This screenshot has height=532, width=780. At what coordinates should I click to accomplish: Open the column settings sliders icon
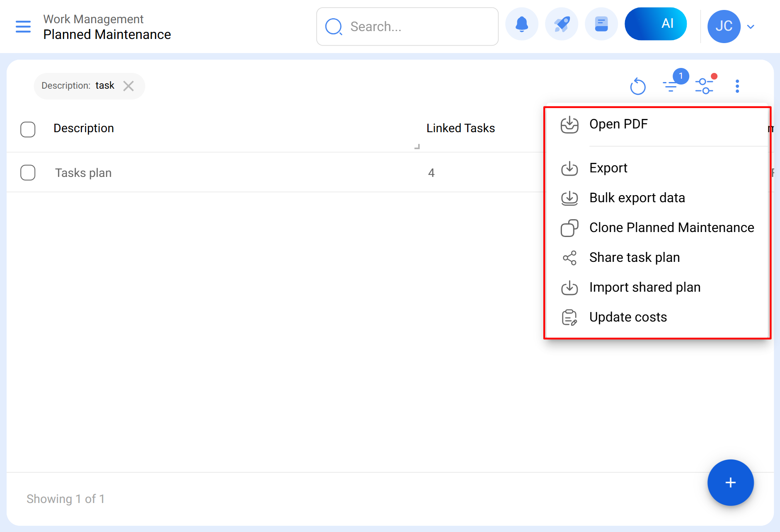pos(704,86)
